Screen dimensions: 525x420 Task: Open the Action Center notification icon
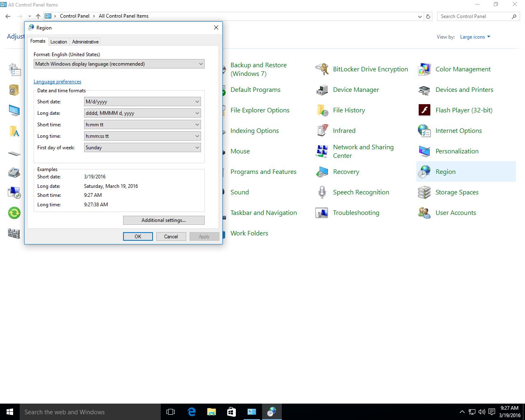pos(491,412)
